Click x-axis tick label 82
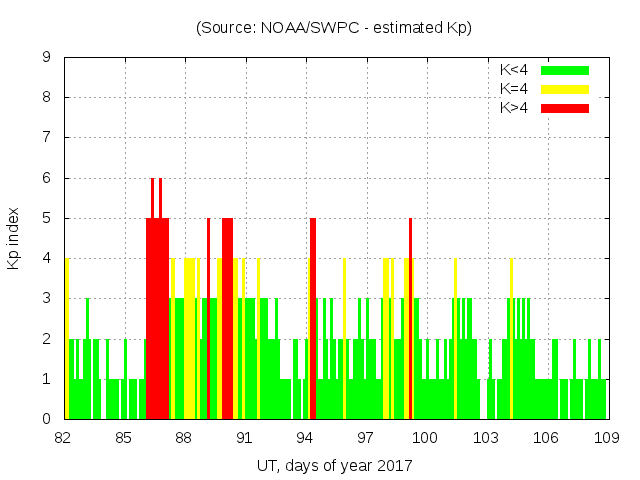The height and width of the screenshot is (480, 640). click(64, 438)
